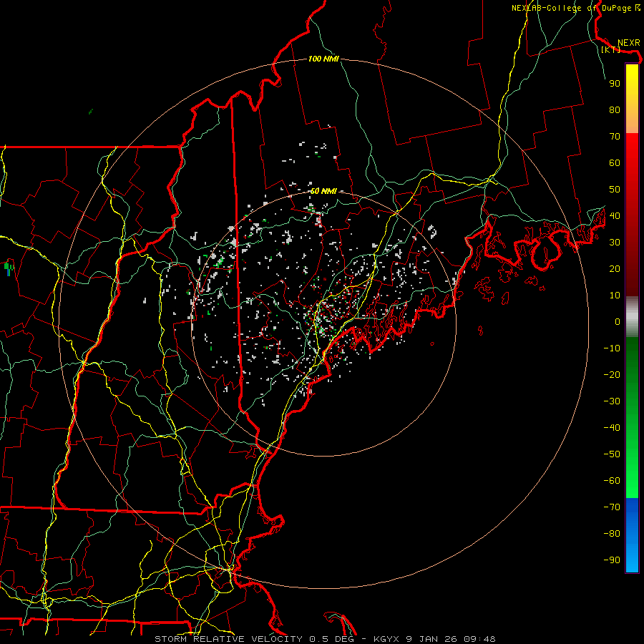Click the -30 value on velocity scale
The width and height of the screenshot is (644, 644).
(x=612, y=401)
